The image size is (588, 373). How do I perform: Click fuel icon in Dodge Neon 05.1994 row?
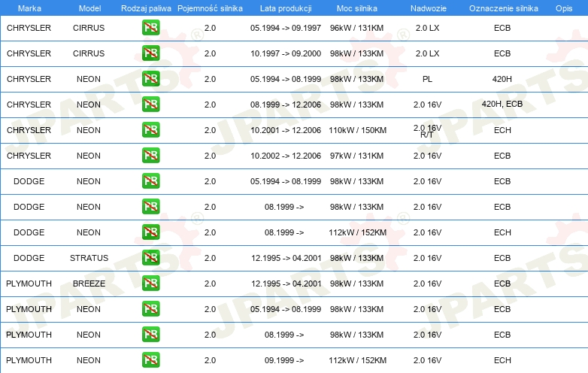[x=150, y=180]
